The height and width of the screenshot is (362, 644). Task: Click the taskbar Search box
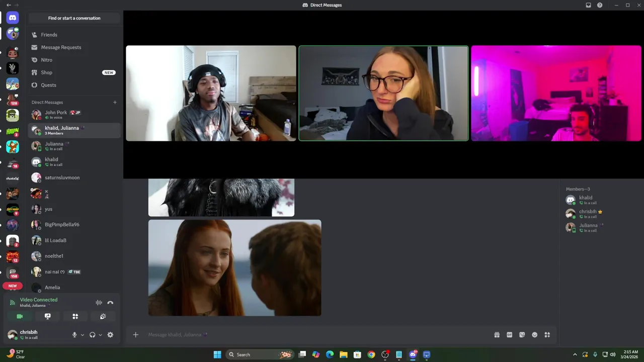coord(260,354)
